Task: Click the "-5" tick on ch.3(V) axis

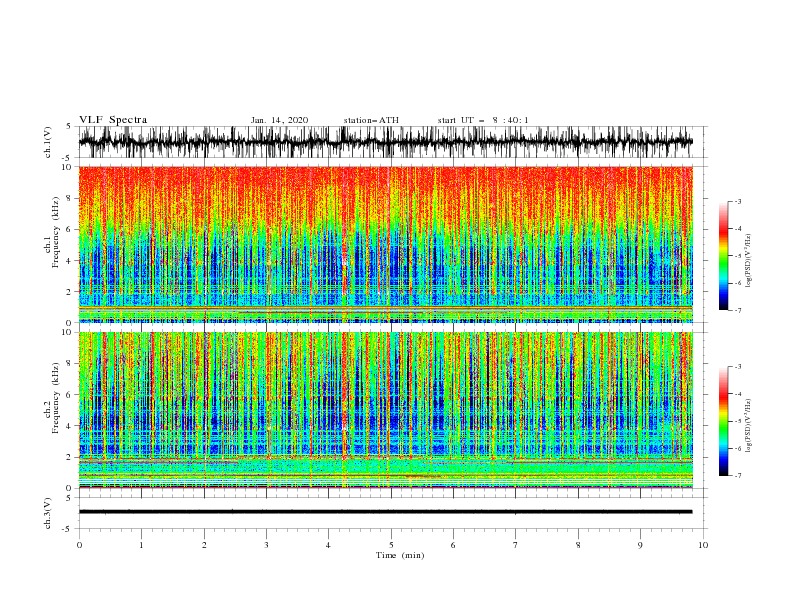Action: (68, 529)
